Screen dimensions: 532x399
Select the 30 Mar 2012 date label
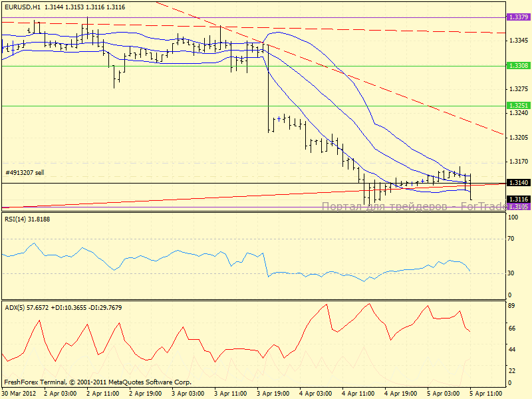20,394
